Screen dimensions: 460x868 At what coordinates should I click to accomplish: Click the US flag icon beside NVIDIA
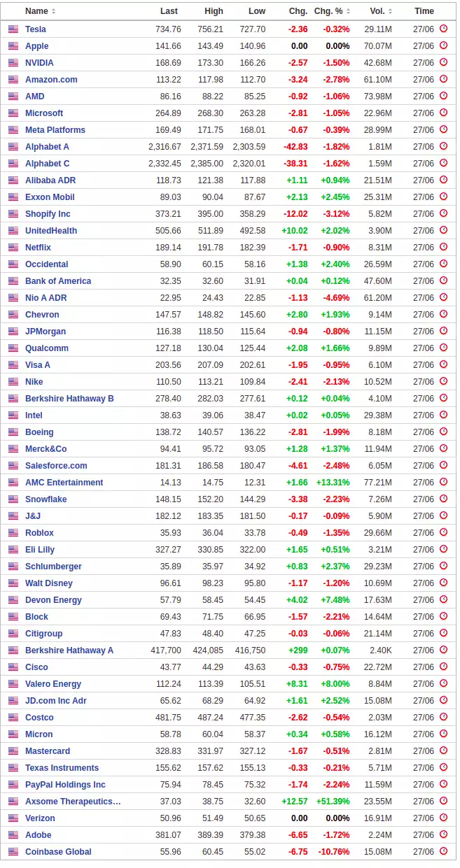pos(13,63)
